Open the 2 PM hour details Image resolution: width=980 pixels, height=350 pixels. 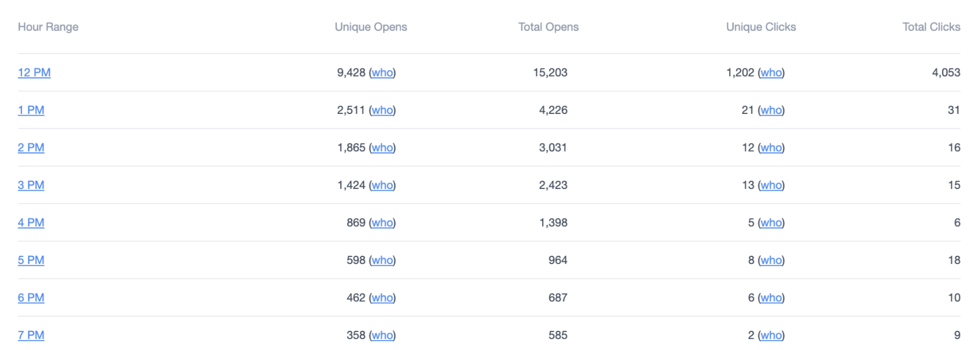click(x=31, y=148)
